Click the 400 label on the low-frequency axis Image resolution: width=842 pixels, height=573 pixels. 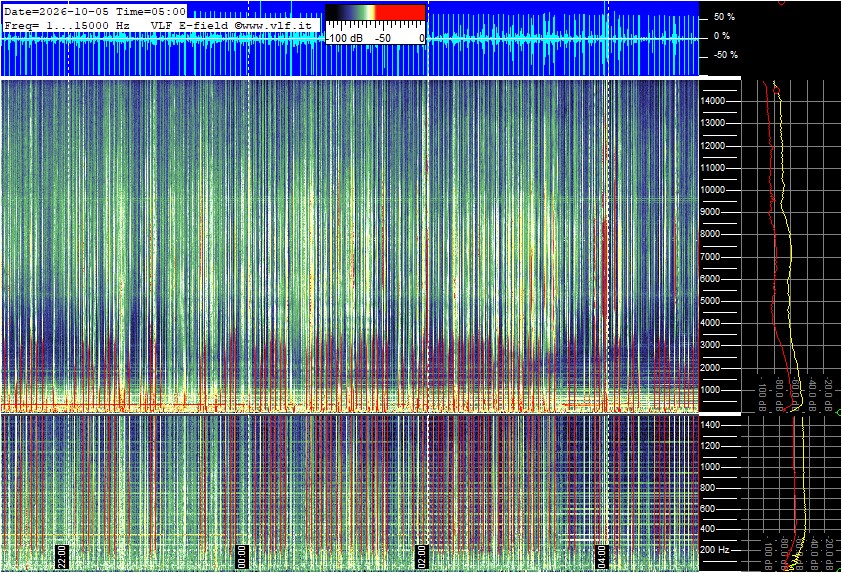pyautogui.click(x=708, y=529)
